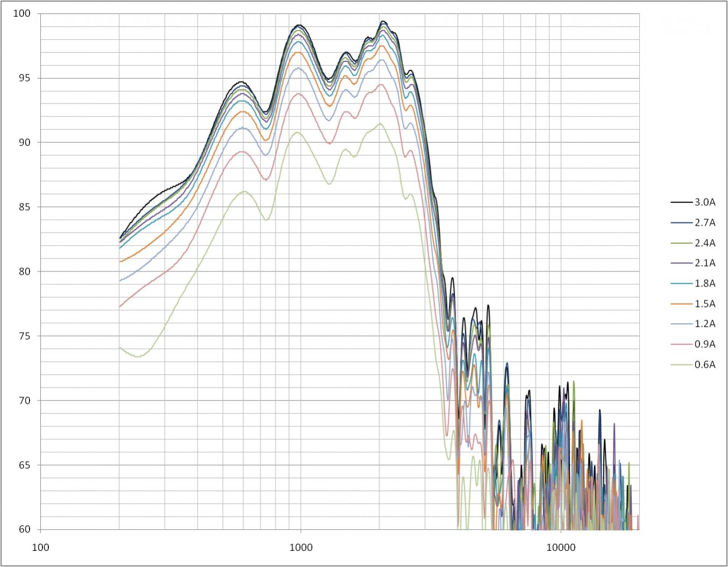This screenshot has height=567, width=728.
Task: Click the y-axis label 60
Action: [x=25, y=529]
